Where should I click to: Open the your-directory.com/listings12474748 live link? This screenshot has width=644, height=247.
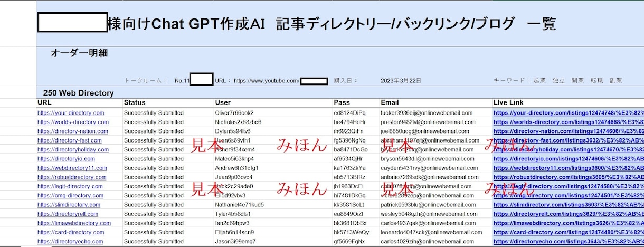pos(569,113)
